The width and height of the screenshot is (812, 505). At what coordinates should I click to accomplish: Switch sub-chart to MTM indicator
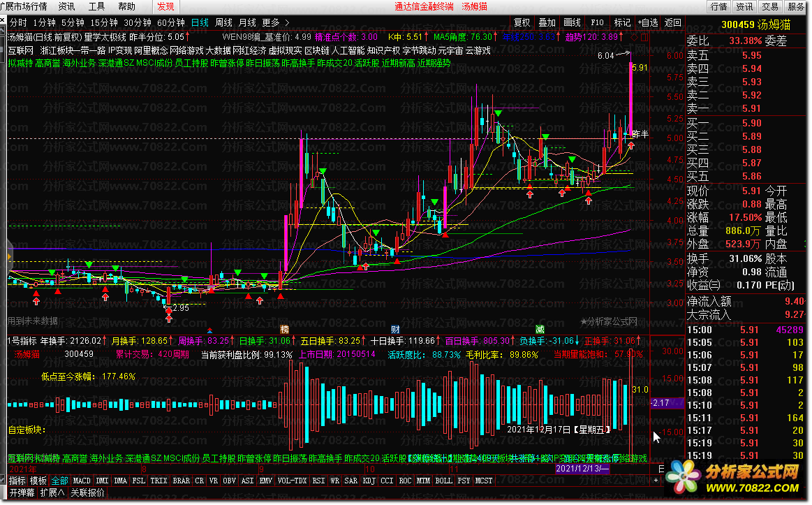(423, 481)
